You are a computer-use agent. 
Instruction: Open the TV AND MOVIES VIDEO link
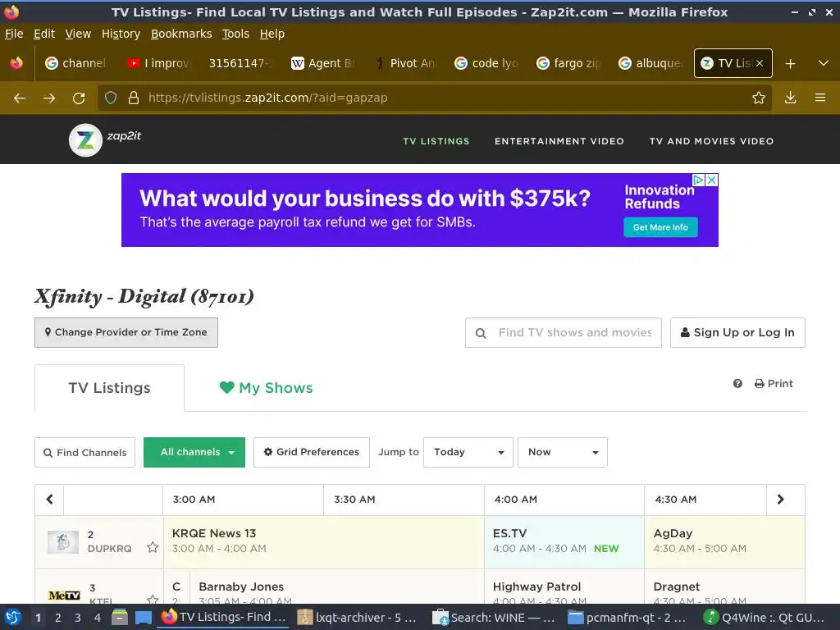[x=711, y=141]
